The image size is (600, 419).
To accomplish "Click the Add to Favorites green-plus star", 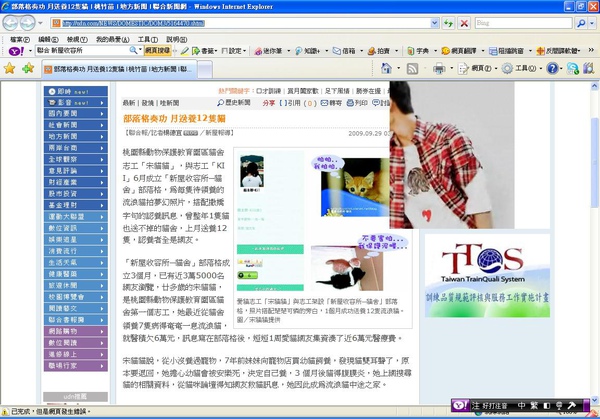I will tap(28, 68).
